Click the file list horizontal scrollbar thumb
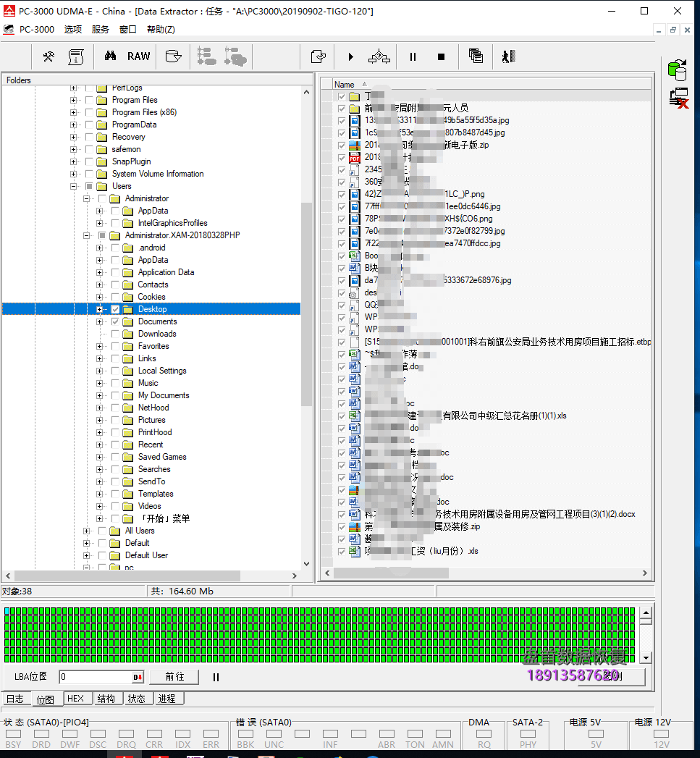The image size is (700, 758). (x=391, y=573)
